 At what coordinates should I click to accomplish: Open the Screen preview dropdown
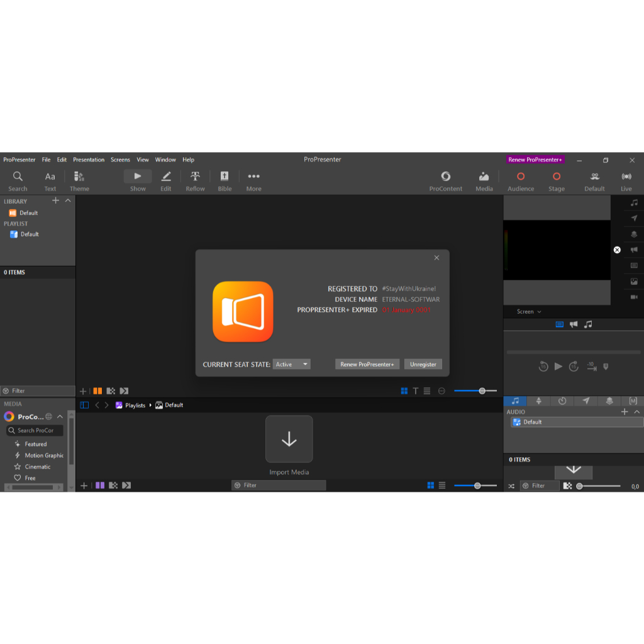(528, 312)
